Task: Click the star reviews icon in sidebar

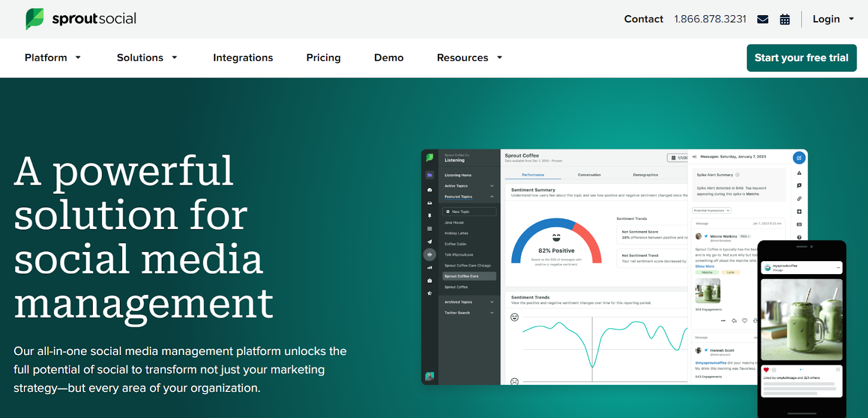Action: click(x=430, y=293)
